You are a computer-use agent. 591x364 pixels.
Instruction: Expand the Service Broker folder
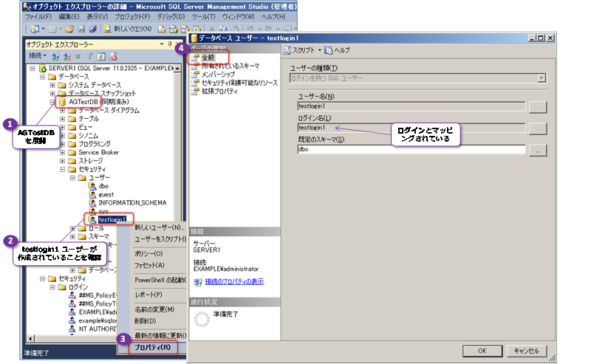[63, 153]
